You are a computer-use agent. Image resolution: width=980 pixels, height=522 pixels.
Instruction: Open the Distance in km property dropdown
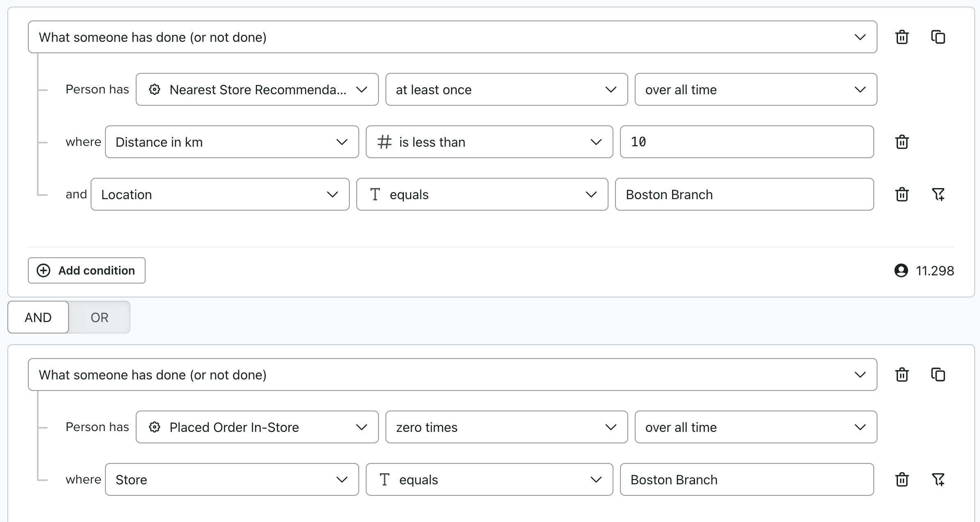click(x=232, y=142)
